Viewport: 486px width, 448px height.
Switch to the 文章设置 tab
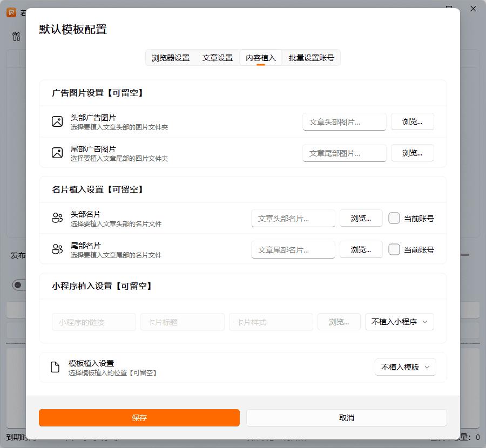pos(217,58)
